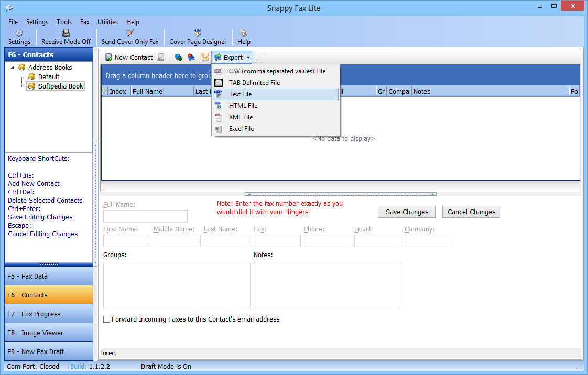This screenshot has height=375, width=588.
Task: Click the Notes text area
Action: (x=328, y=285)
